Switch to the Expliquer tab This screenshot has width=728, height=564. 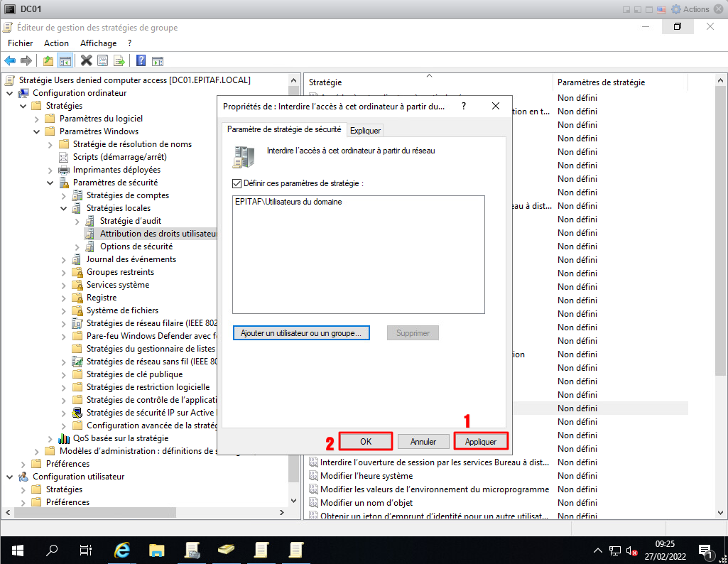point(365,130)
